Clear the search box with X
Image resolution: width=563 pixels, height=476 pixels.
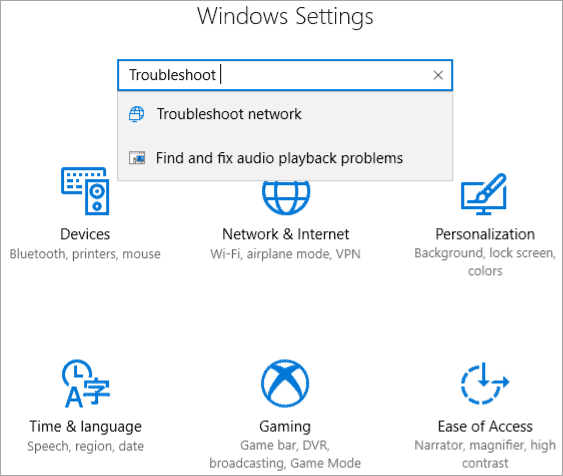(x=438, y=75)
